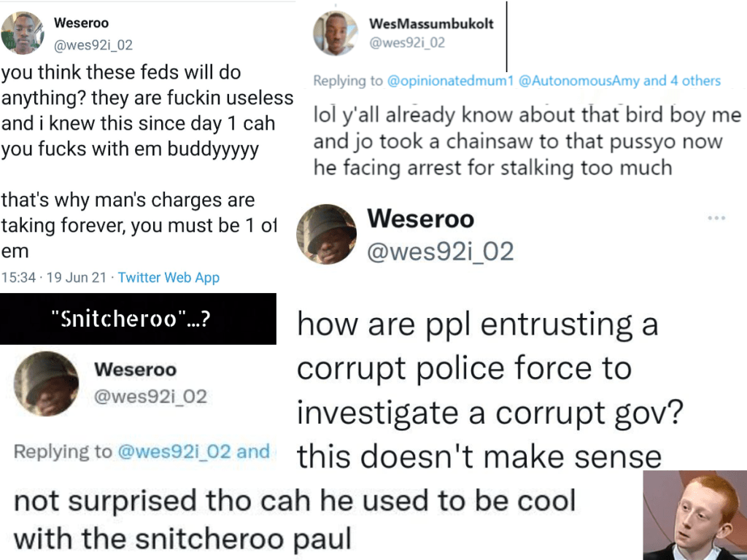This screenshot has height=560, width=747.
Task: Select the large @wes92i_02 handle under big Weseroo
Action: [441, 252]
